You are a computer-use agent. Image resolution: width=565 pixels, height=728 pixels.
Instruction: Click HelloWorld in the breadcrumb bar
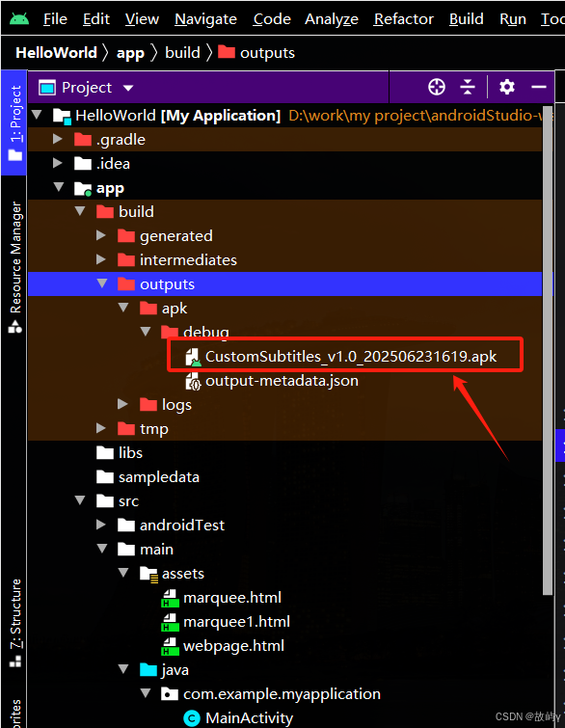click(56, 52)
